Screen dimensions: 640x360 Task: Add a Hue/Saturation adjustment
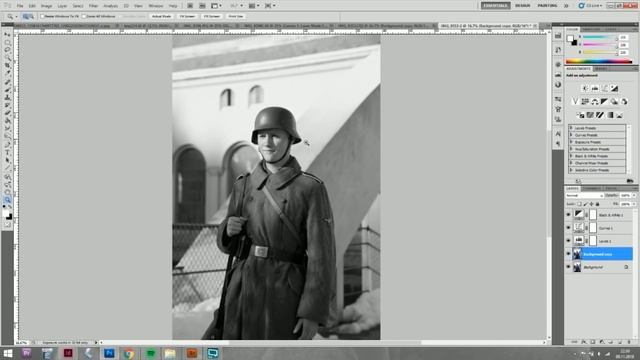[x=585, y=101]
